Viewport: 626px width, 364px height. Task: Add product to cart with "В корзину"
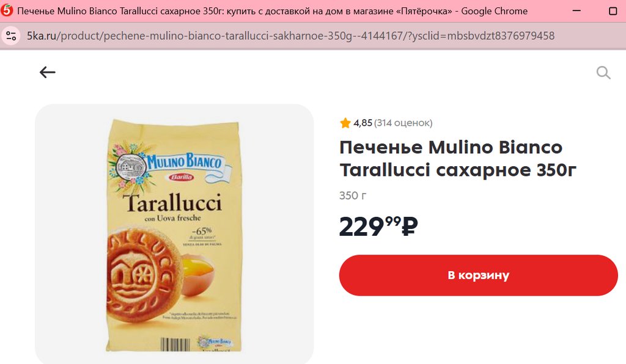478,275
